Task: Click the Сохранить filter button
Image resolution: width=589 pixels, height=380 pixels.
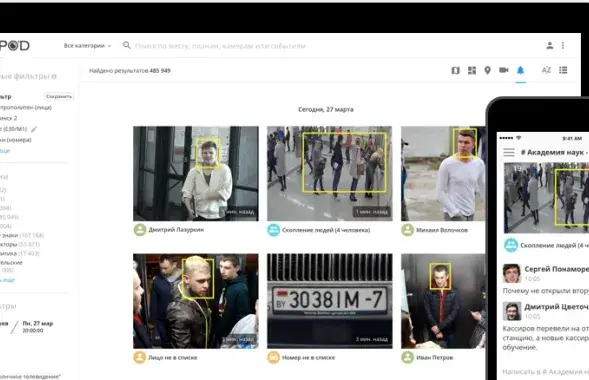Action: [x=59, y=97]
